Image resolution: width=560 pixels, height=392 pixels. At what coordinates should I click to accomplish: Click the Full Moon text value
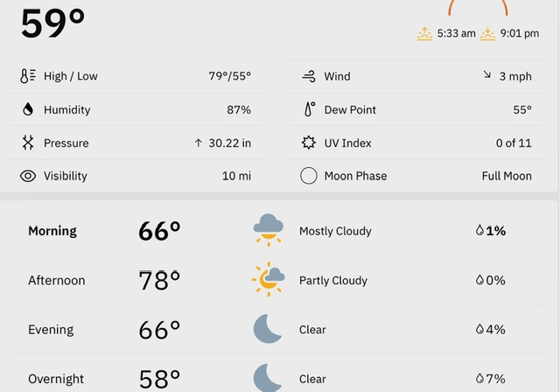point(507,176)
